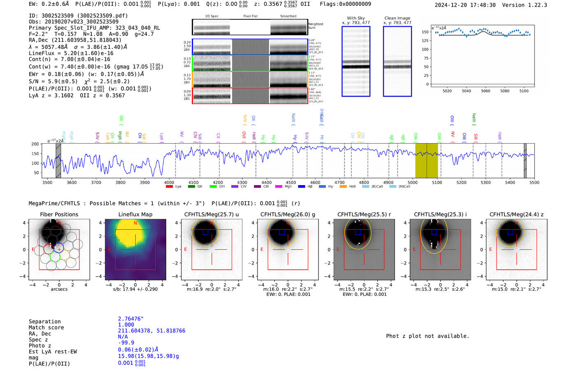Open the Lineflux Map image
576x392 pixels.
135,249
